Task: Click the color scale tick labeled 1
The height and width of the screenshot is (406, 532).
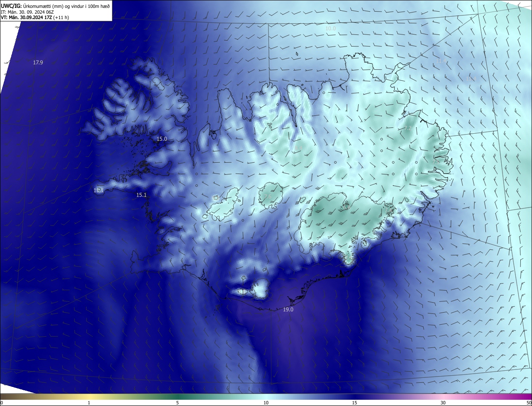Action: pos(89,403)
